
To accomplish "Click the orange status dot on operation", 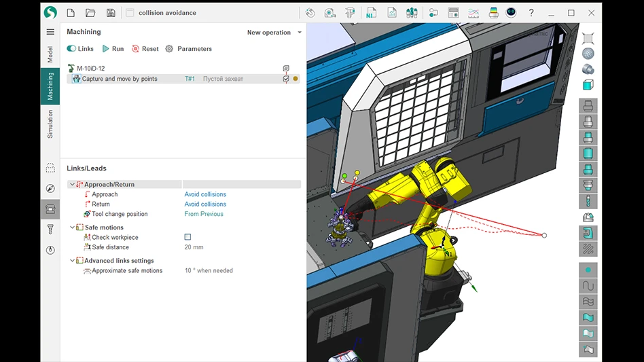I will 296,79.
